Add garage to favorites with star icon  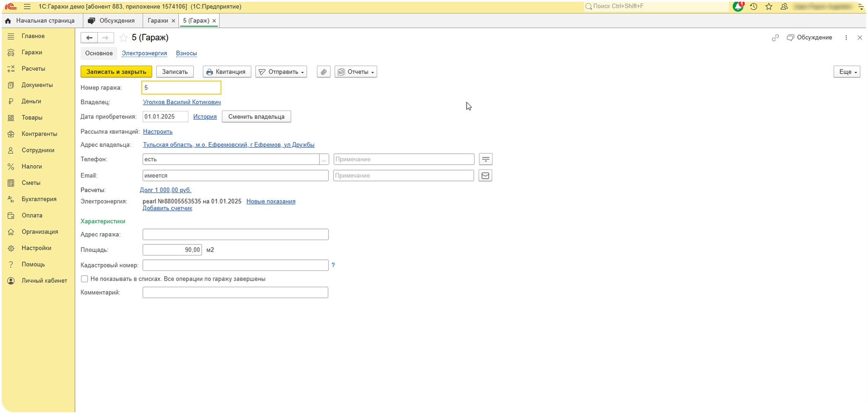(124, 38)
